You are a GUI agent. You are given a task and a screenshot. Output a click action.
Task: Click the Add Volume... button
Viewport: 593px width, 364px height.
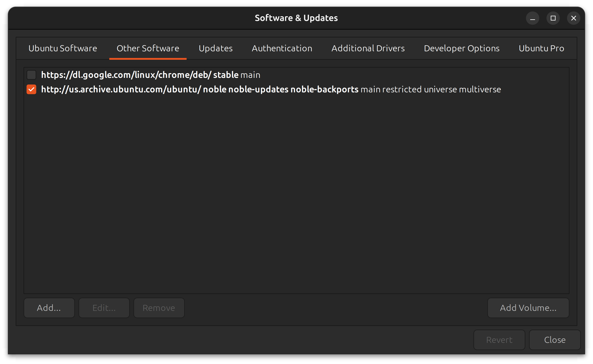[x=528, y=308]
